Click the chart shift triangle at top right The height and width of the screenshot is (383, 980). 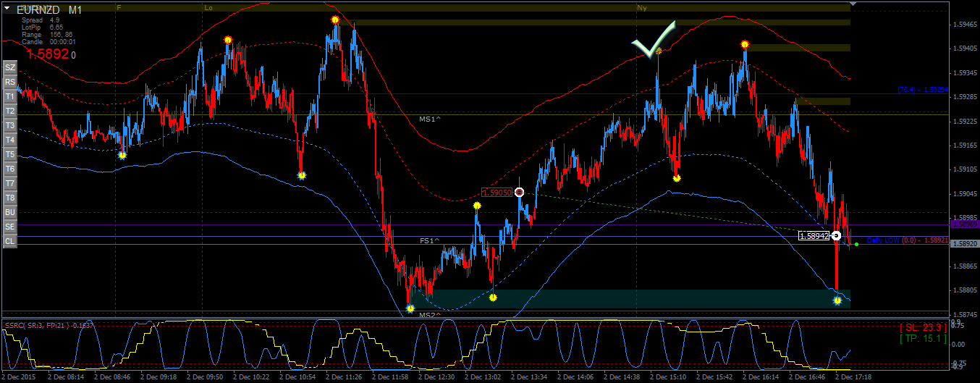tap(853, 4)
